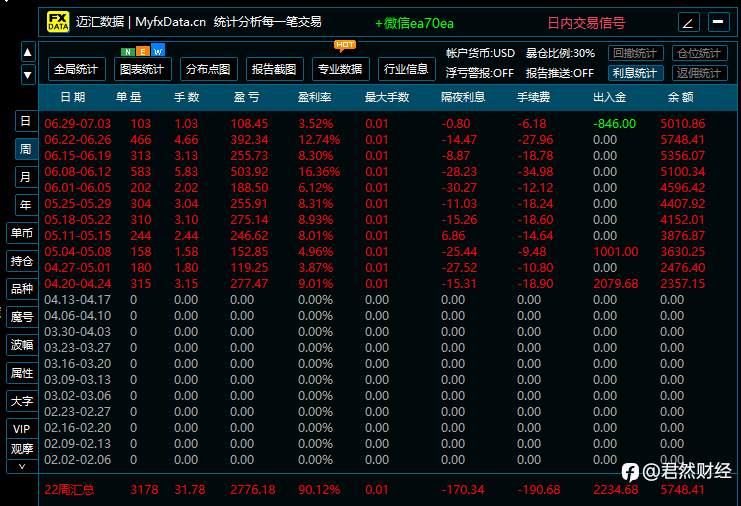The image size is (741, 506).
Task: Click the +微信ea70ea contact link
Action: (x=414, y=23)
